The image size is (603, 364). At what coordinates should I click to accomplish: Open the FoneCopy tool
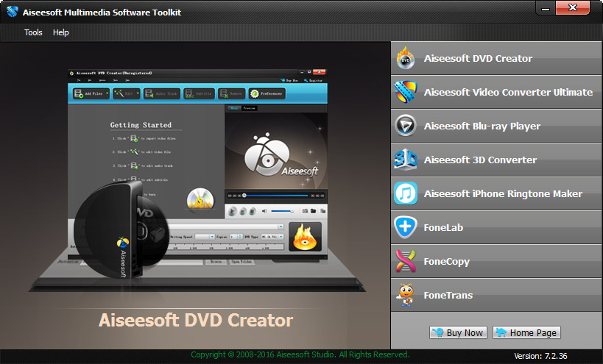tap(496, 261)
